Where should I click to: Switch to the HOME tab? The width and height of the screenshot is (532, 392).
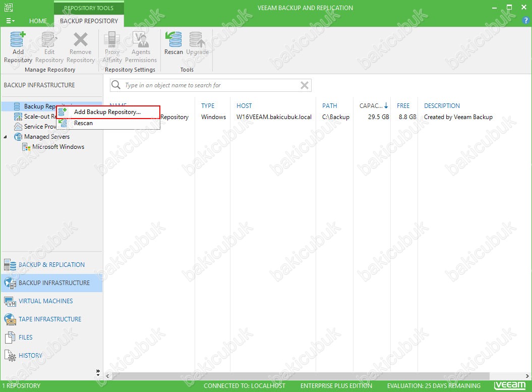coord(38,21)
